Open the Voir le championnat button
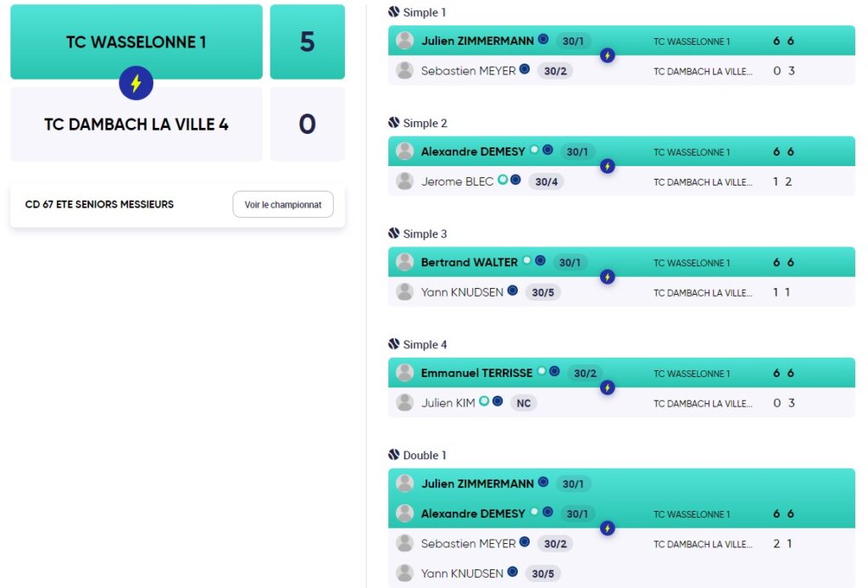 pos(283,205)
